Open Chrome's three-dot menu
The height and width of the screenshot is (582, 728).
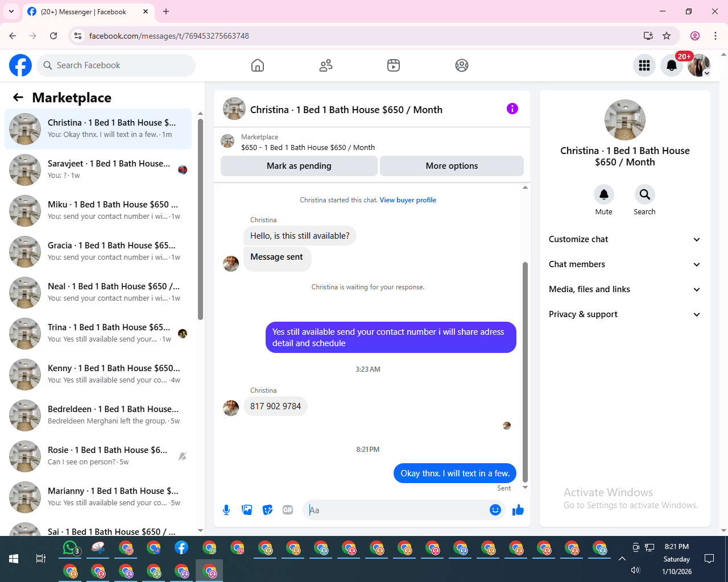click(x=715, y=36)
